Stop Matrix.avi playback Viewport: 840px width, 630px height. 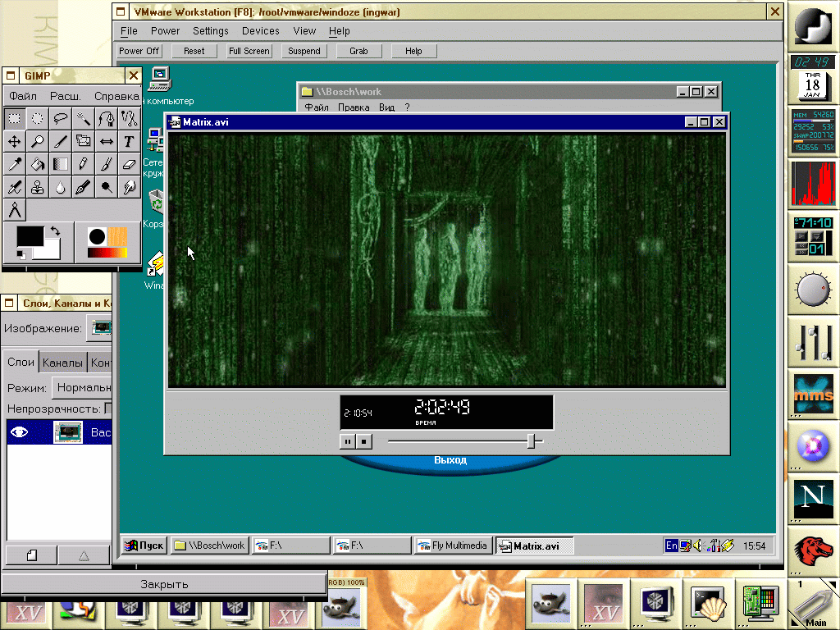364,441
